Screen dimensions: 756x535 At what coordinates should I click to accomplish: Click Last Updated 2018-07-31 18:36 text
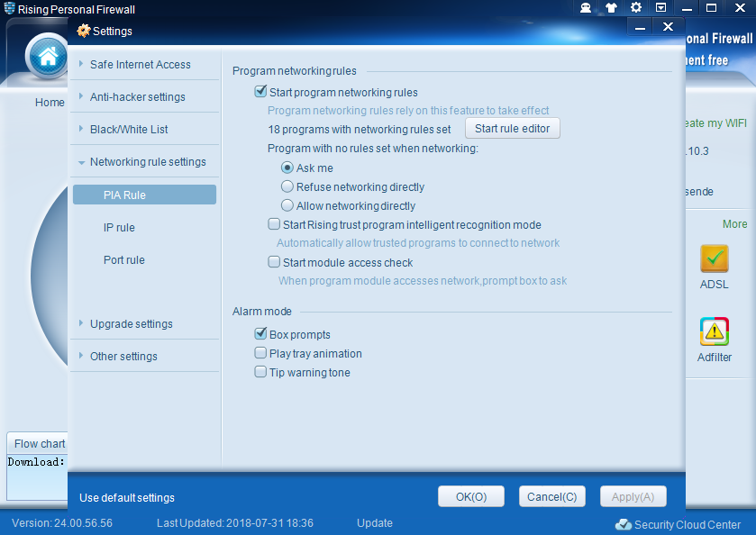(235, 523)
